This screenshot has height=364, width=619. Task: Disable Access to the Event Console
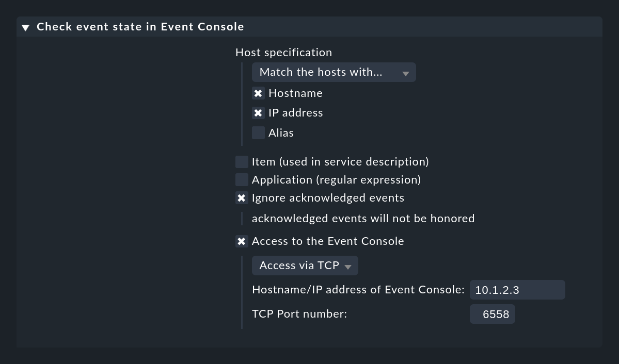[x=242, y=241]
